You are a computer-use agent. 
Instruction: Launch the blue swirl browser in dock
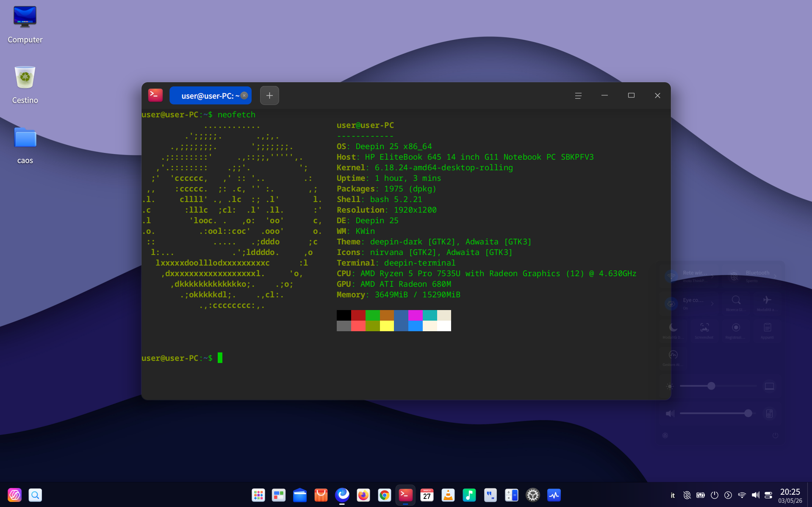[x=342, y=495]
